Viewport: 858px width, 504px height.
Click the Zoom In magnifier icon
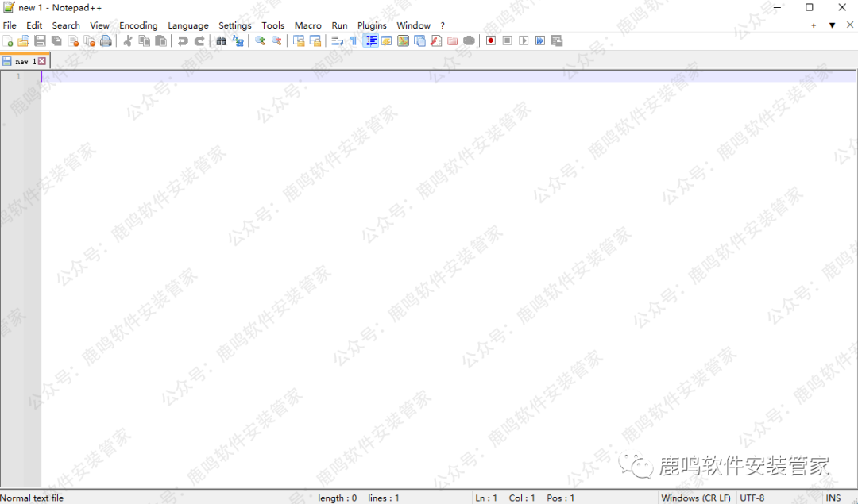(x=260, y=41)
